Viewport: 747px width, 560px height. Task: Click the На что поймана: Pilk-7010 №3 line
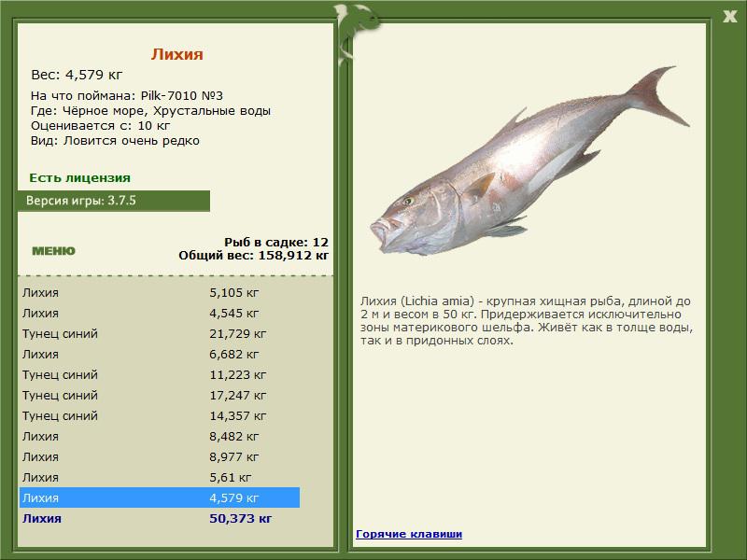tap(127, 95)
